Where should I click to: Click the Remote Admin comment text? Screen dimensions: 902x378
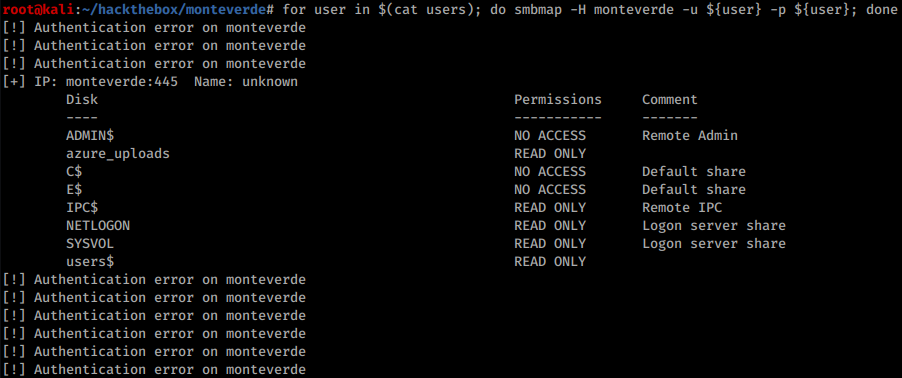click(x=690, y=136)
